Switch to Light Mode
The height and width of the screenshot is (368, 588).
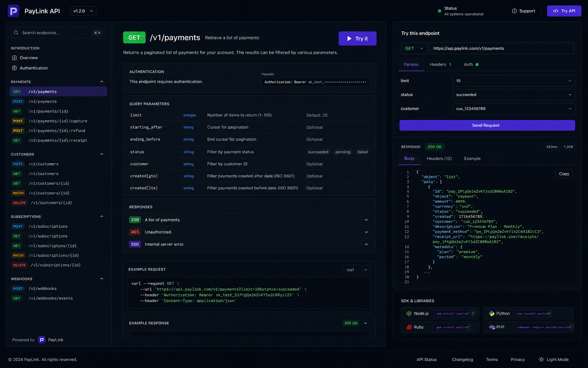pyautogui.click(x=554, y=359)
